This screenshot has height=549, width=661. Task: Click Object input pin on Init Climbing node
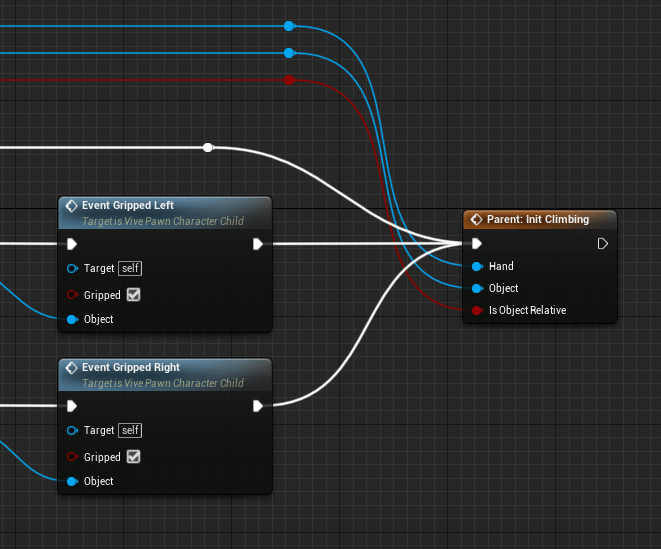478,288
